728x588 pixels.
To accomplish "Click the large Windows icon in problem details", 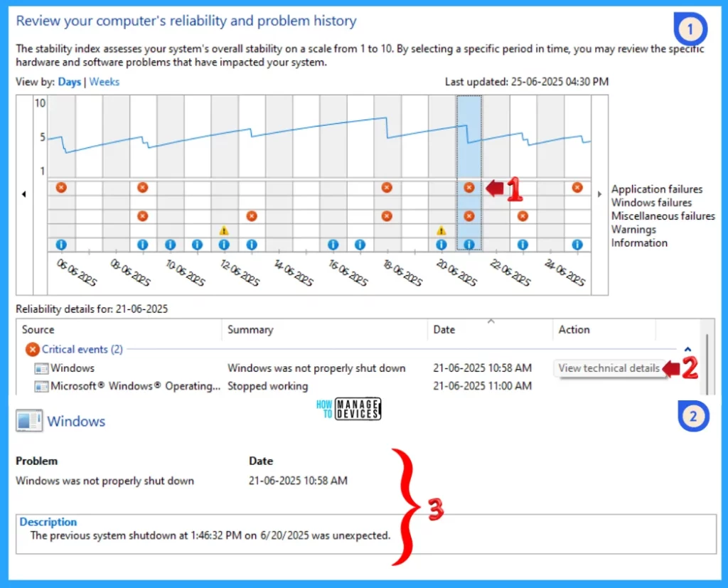I will pyautogui.click(x=29, y=421).
